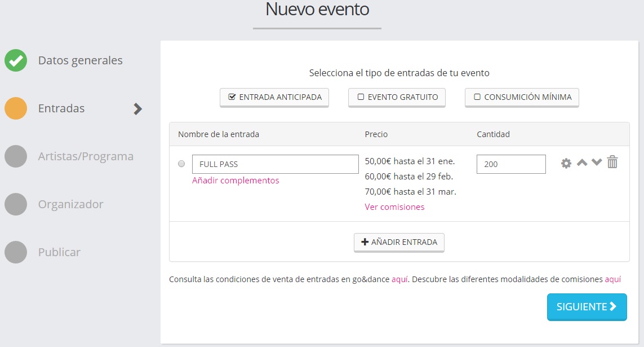
Task: Click gray circle beside Artistas/Programa step
Action: (16, 156)
